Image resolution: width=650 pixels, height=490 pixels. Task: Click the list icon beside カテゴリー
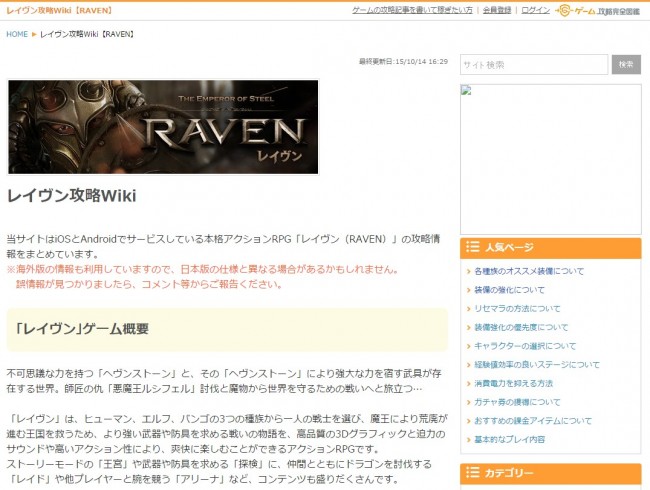coord(473,472)
